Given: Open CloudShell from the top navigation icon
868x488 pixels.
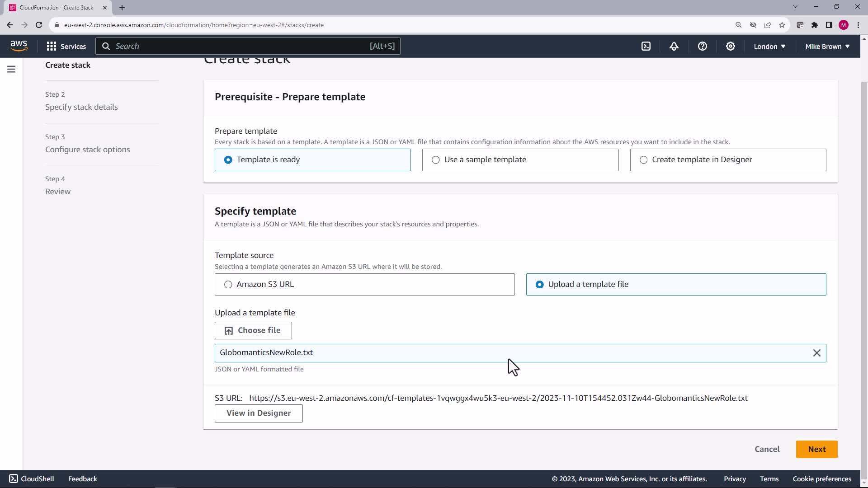Looking at the screenshot, I should click(646, 46).
